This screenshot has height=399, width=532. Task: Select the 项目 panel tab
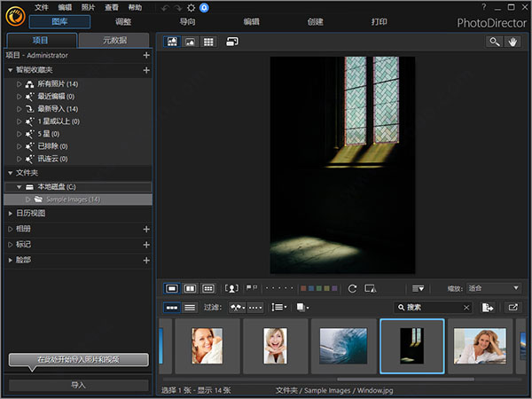41,41
